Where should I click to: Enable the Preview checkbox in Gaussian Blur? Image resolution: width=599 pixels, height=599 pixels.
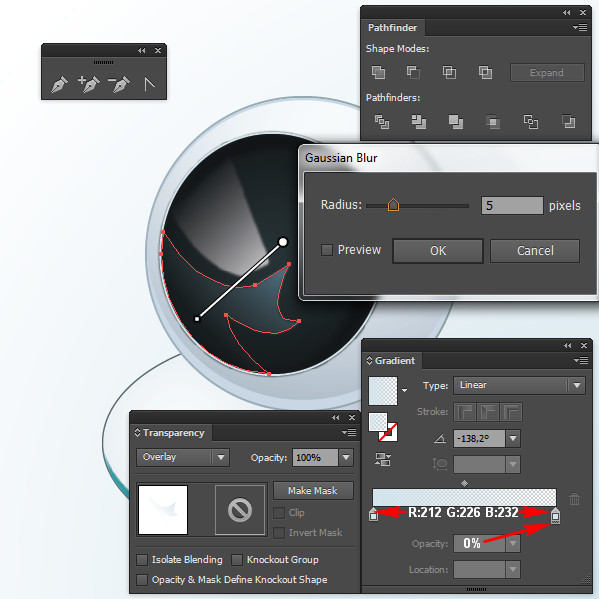pos(327,250)
